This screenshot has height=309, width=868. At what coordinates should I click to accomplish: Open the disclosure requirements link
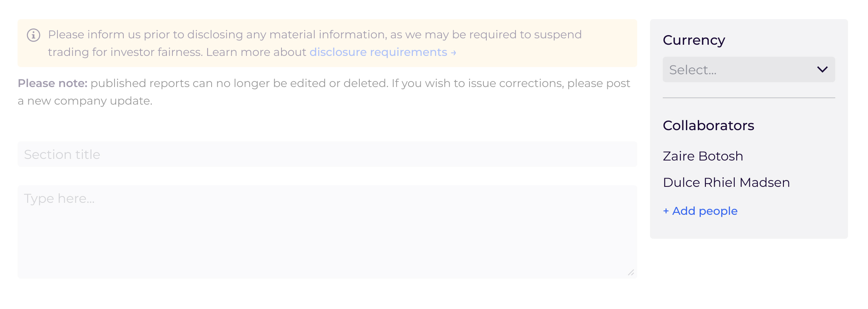click(382, 52)
